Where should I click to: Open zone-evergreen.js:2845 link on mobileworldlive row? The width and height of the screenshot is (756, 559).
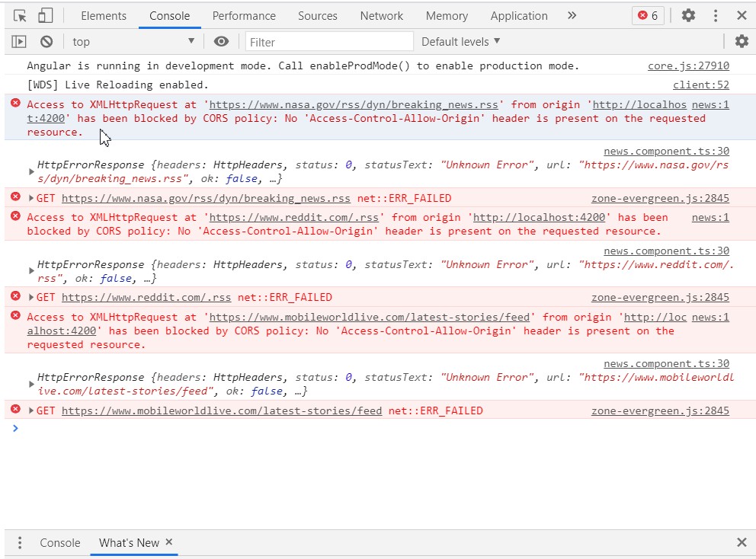point(660,410)
